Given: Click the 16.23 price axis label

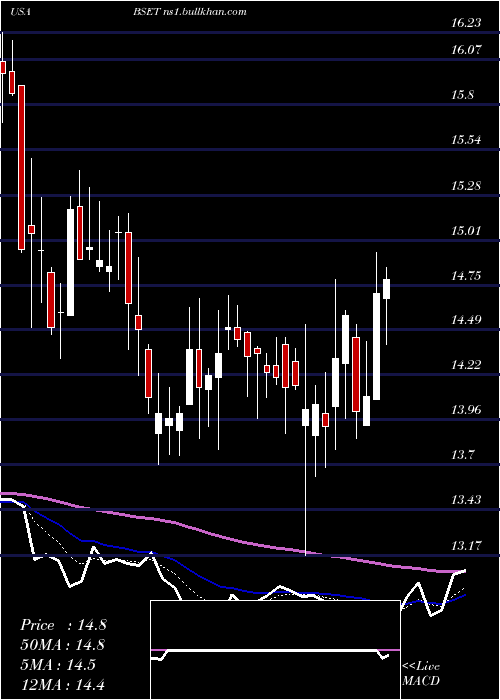Looking at the screenshot, I should tap(466, 22).
